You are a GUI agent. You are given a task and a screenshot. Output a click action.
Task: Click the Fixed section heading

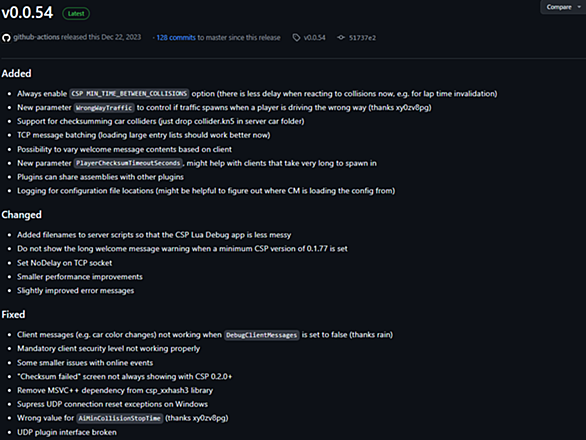click(x=13, y=315)
